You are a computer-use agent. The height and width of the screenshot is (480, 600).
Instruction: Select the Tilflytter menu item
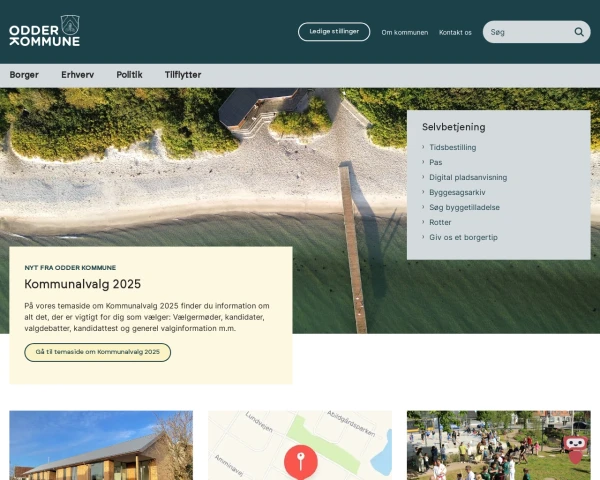click(x=183, y=75)
